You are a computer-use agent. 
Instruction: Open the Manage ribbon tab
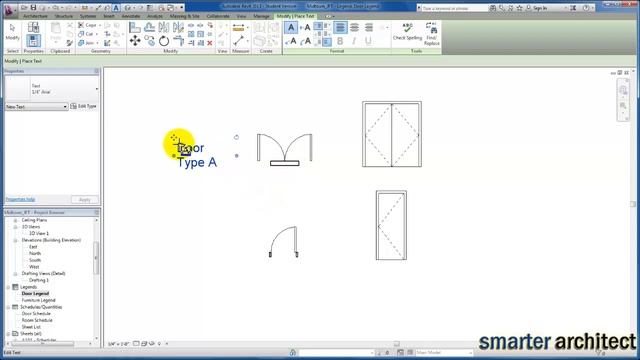pyautogui.click(x=261, y=16)
